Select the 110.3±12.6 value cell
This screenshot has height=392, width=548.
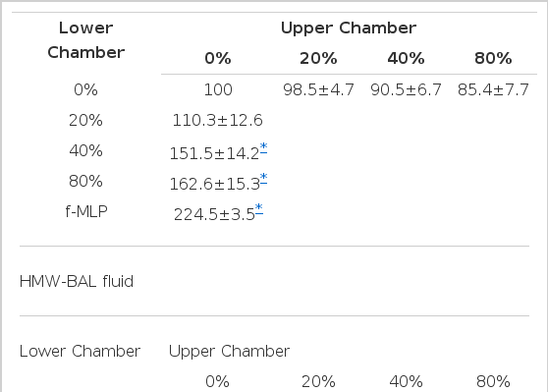[217, 120]
